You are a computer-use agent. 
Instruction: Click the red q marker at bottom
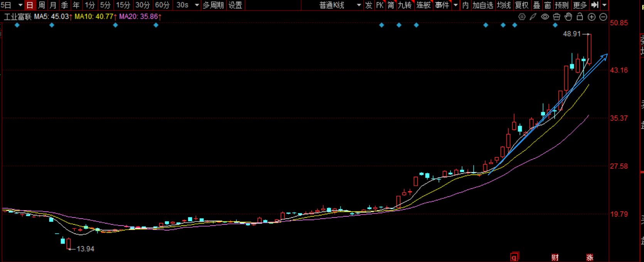click(514, 257)
